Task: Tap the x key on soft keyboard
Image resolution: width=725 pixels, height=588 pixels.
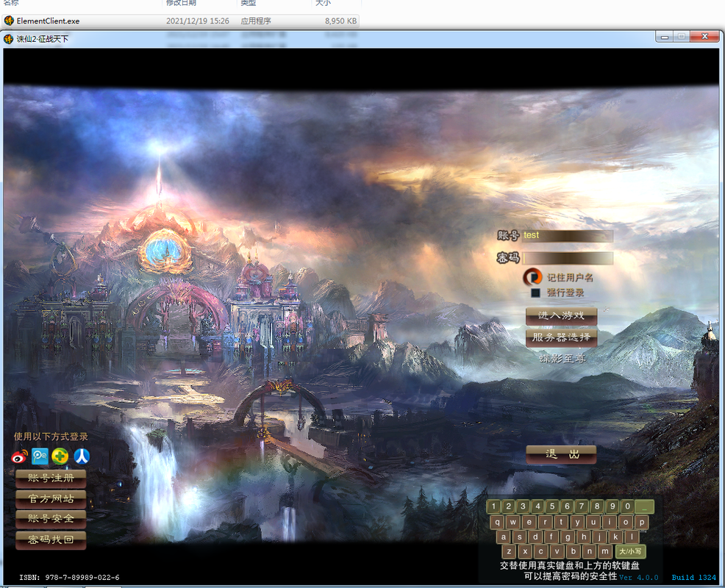Action: coord(525,551)
